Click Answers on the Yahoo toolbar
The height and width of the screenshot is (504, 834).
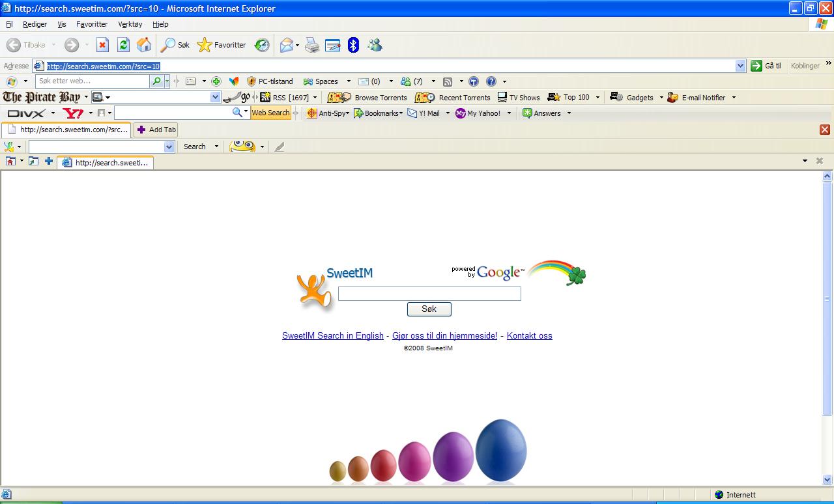click(541, 113)
